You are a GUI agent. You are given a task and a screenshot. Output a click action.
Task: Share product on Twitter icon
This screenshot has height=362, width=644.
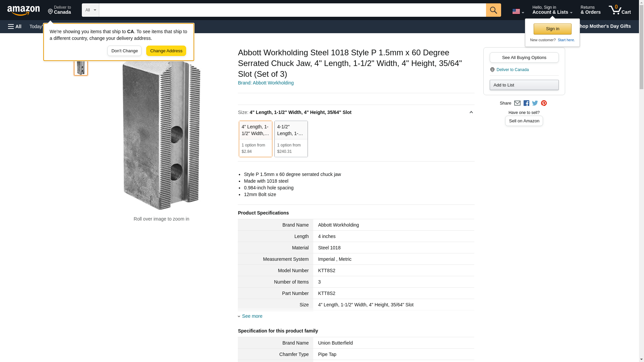coord(535,103)
